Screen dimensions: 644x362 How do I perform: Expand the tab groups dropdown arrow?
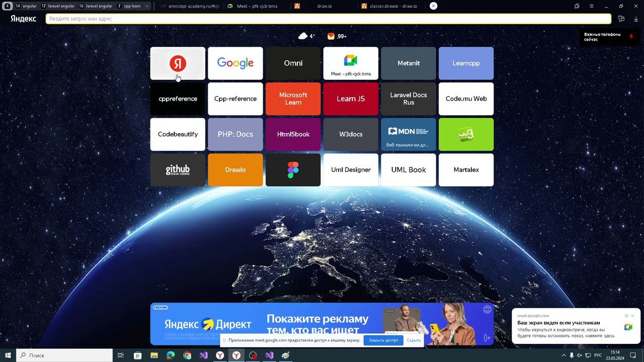click(147, 6)
